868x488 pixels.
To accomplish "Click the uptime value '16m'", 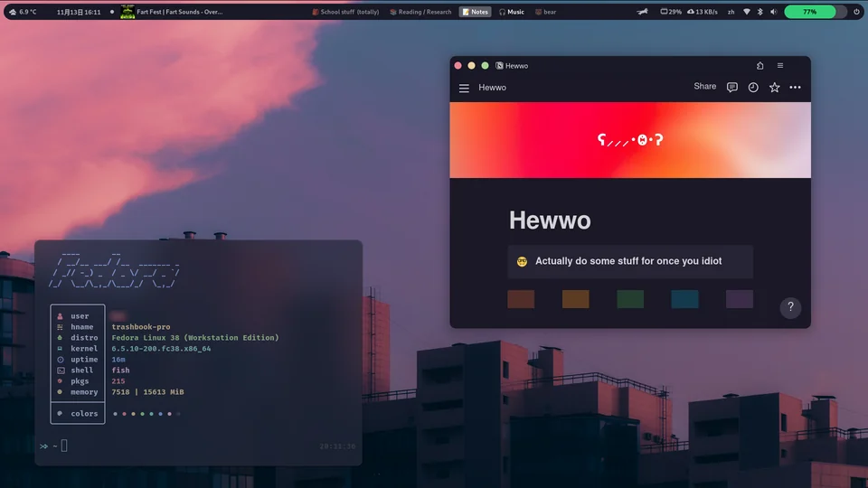I will coord(118,360).
